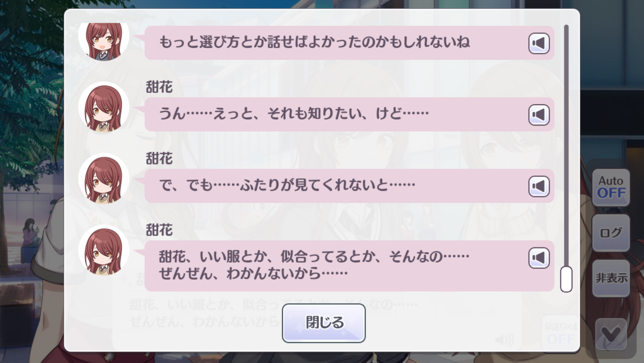Open the ログ log button
Viewport: 644px width, 363px height.
[x=611, y=233]
